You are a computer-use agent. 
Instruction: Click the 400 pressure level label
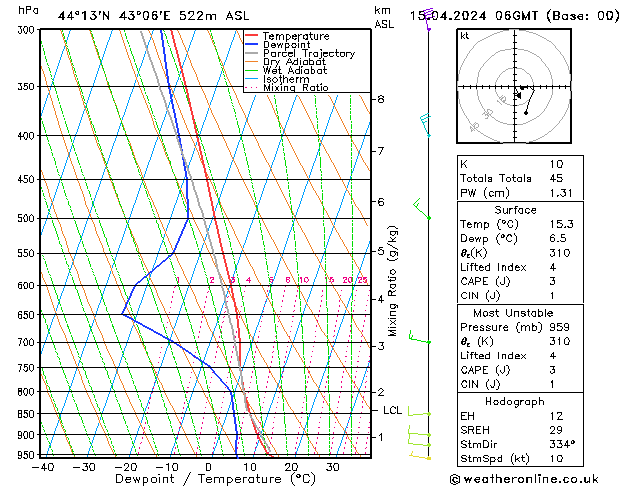pos(28,136)
